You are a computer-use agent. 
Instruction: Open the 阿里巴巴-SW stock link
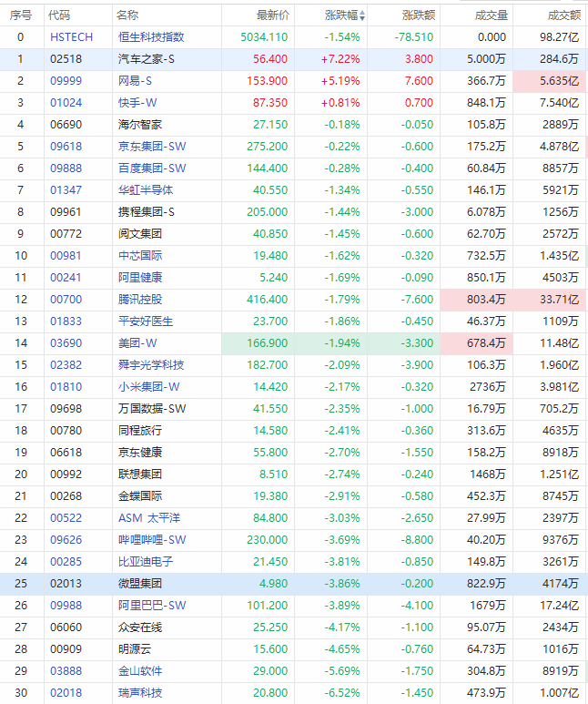(x=152, y=606)
